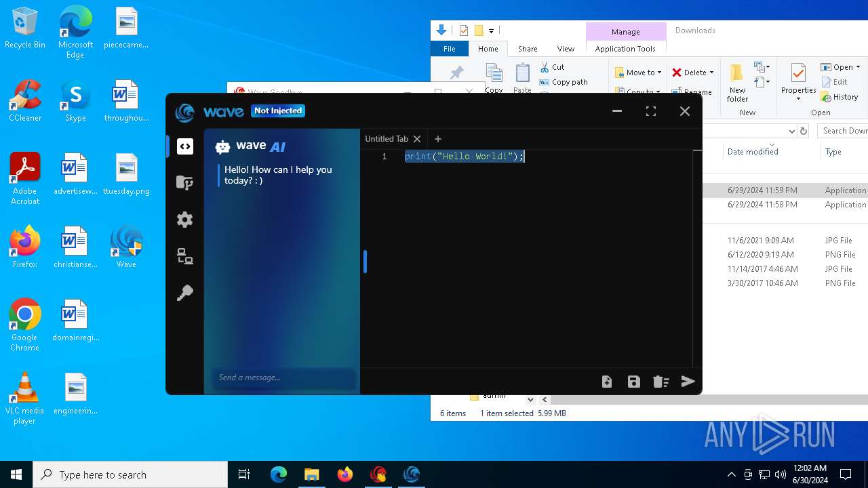Open the network/clients icon in Wave sidebar
This screenshot has width=868, height=488.
point(185,256)
